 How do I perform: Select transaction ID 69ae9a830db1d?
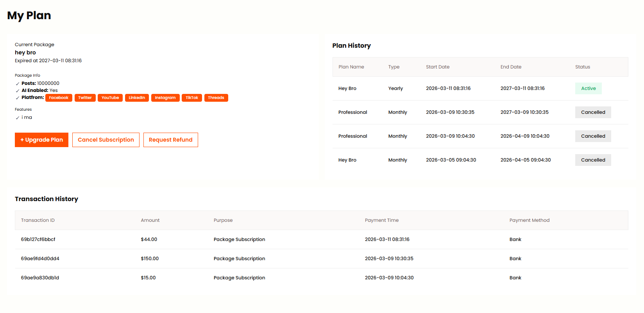pos(40,278)
